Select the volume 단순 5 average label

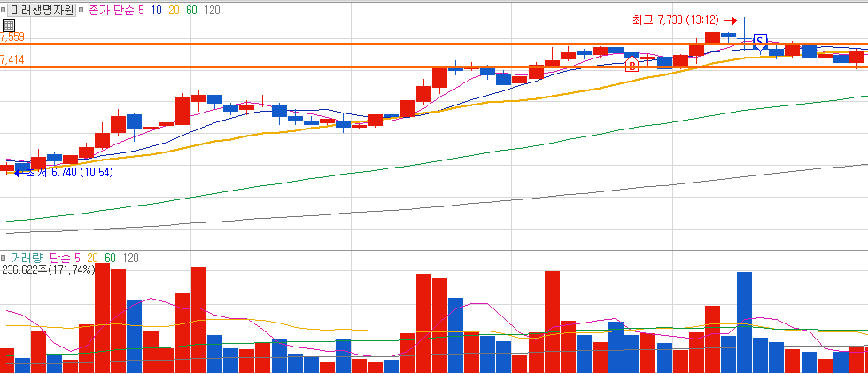(65, 258)
